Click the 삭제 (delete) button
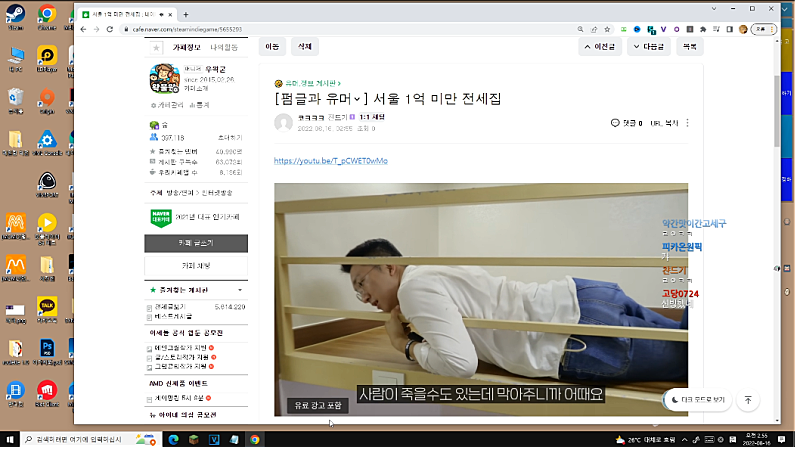 pos(305,46)
